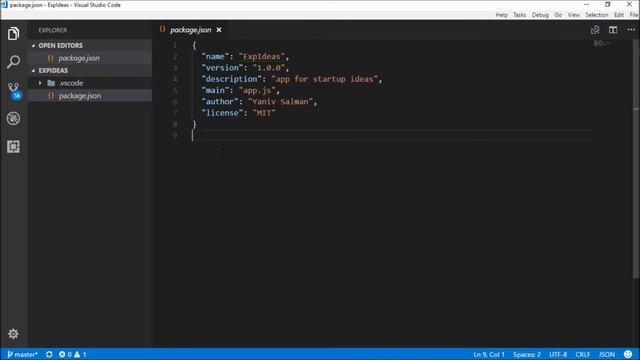Click the "name" key on line 2
The width and height of the screenshot is (640, 360).
[215, 56]
